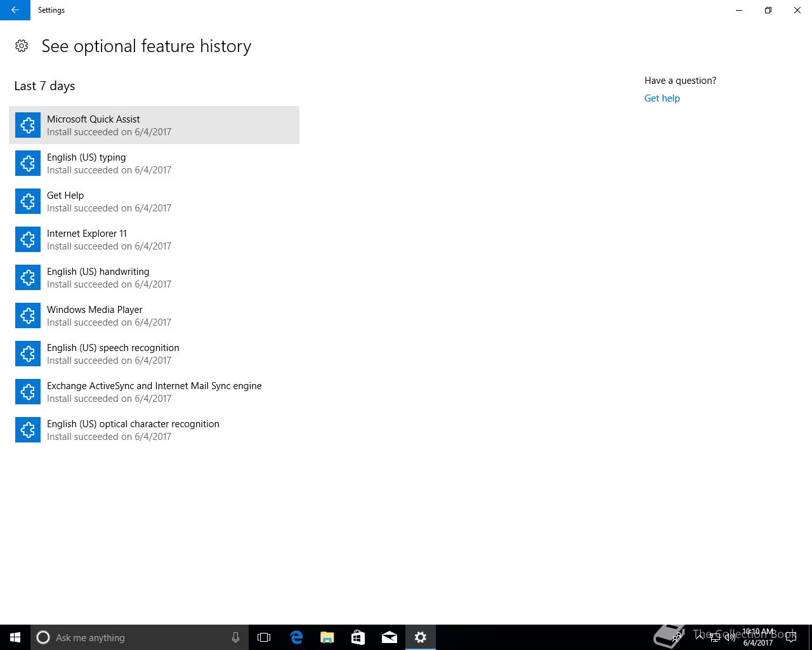
Task: Click the Microsoft Quick Assist feature icon
Action: click(x=28, y=125)
